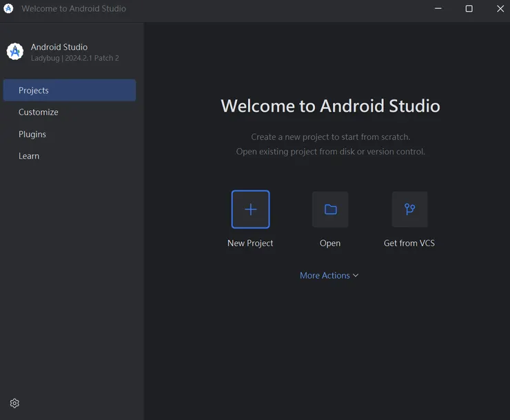This screenshot has width=510, height=420.
Task: Switch to the Customize tab
Action: pos(39,112)
